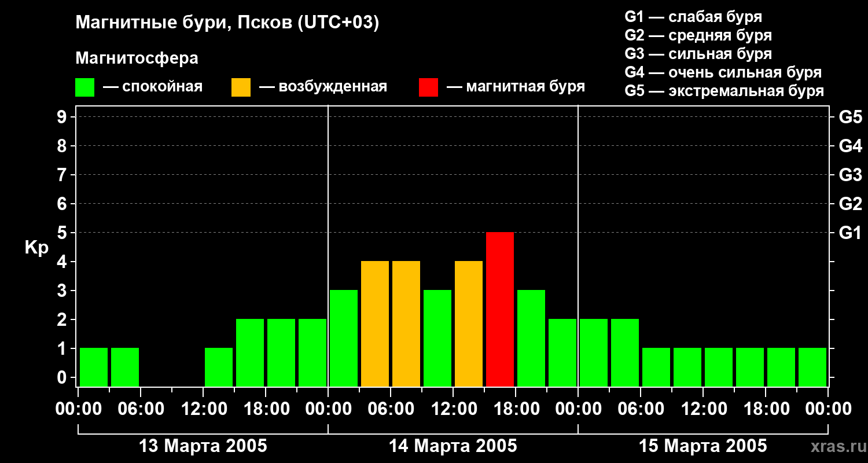Click the Kp axis tick label '3'
868x463 pixels.
pyautogui.click(x=63, y=291)
